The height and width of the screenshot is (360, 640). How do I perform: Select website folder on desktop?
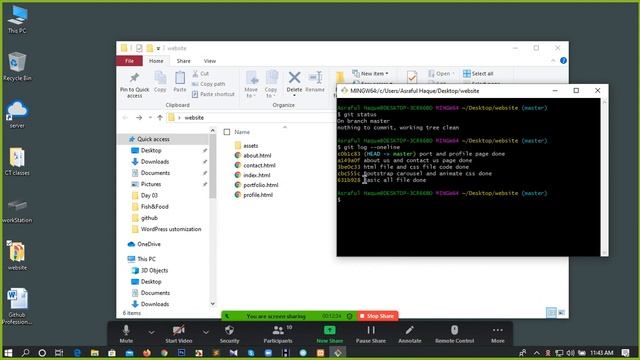17,256
